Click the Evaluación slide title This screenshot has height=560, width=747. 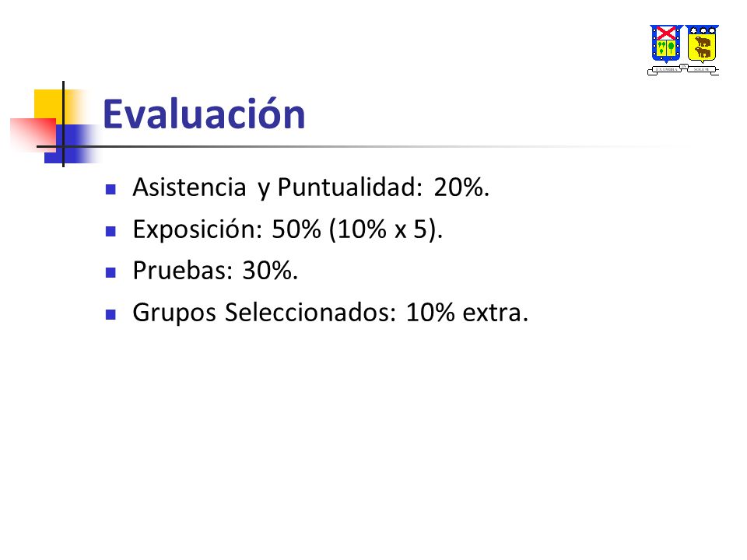click(204, 114)
